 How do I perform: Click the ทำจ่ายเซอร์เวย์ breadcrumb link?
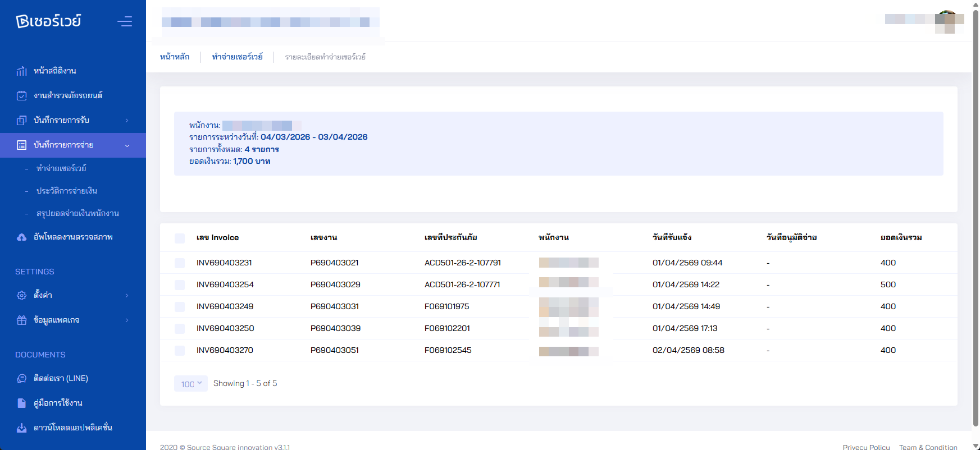[237, 57]
